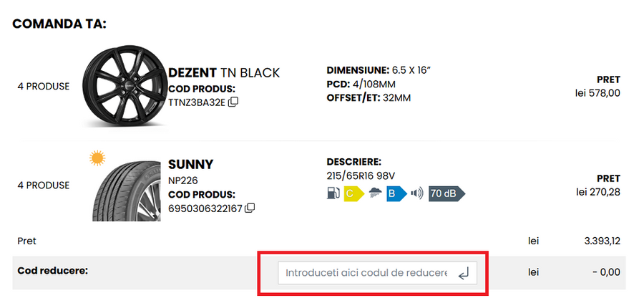
Task: Click the NP226 model name
Action: [182, 181]
